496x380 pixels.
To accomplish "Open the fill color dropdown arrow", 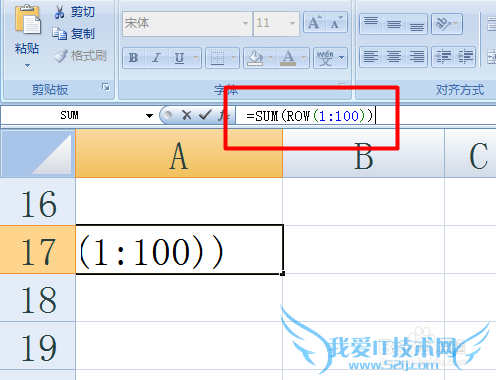I will coord(271,58).
